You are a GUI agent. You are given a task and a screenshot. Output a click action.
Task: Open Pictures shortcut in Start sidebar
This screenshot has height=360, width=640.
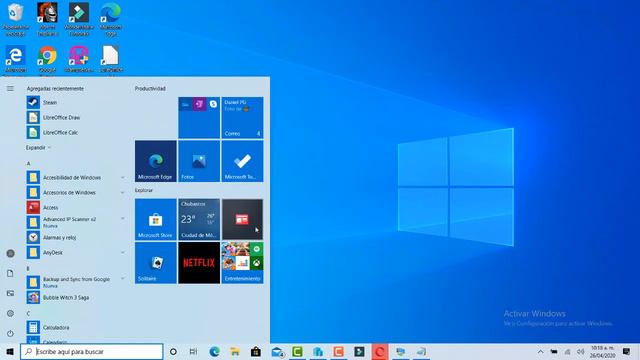[10, 293]
